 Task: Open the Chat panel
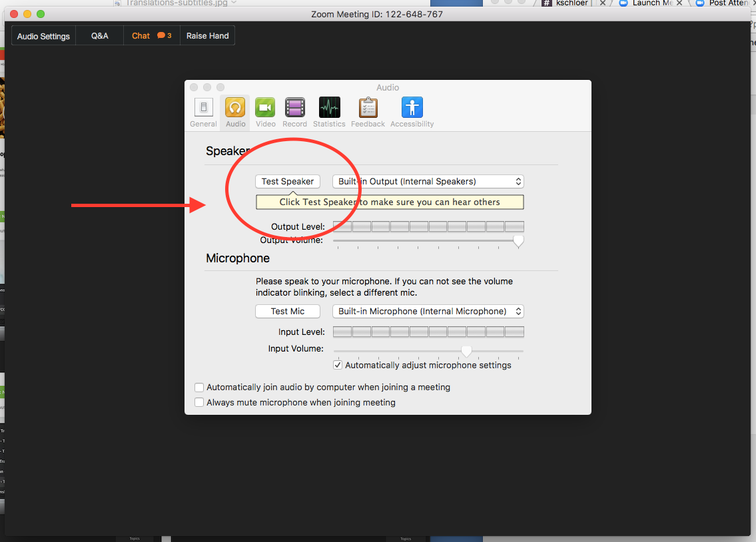tap(151, 36)
